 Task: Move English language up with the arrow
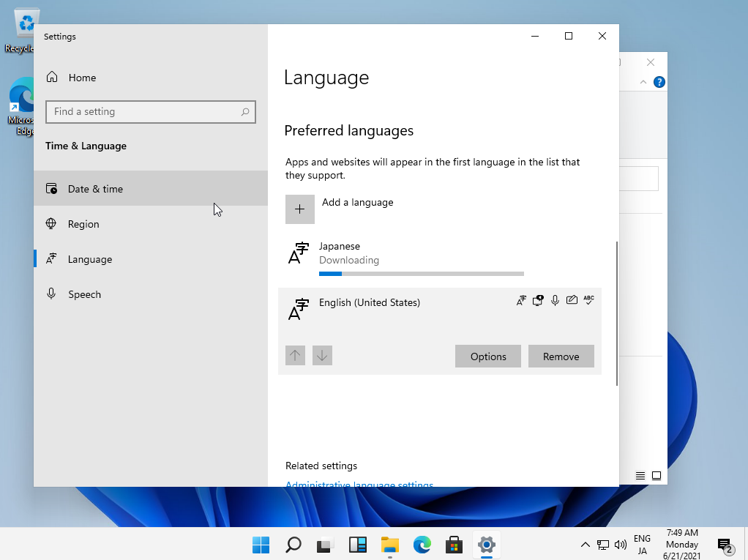coord(295,356)
